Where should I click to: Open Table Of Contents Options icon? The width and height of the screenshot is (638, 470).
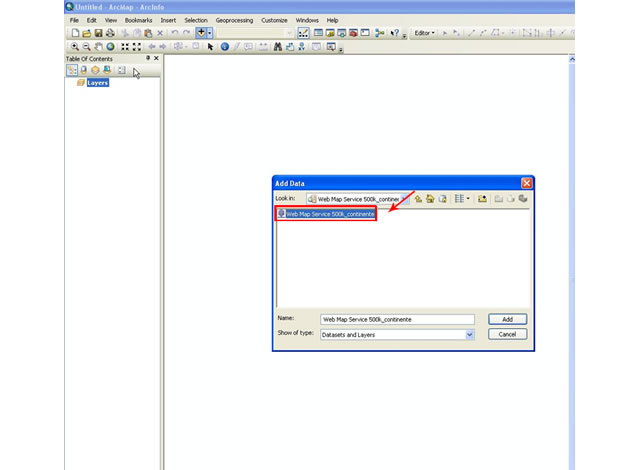[x=121, y=70]
